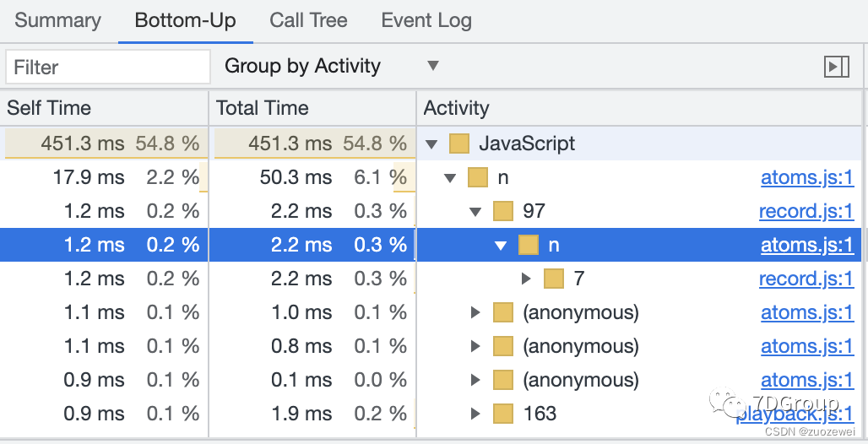Click the Activity column header

pyautogui.click(x=456, y=108)
